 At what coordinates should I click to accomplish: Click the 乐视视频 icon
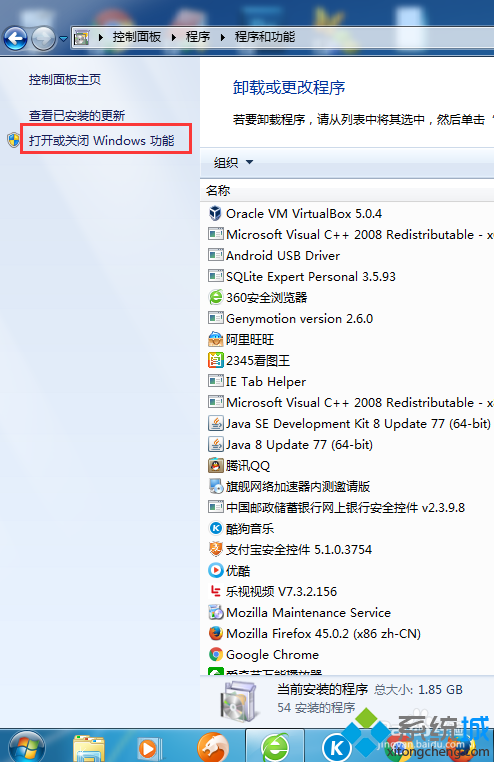click(x=215, y=591)
